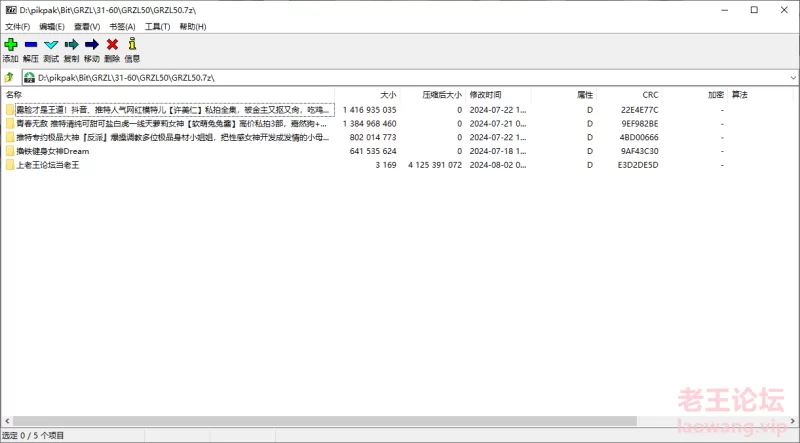The height and width of the screenshot is (443, 800).
Task: Click the date 2024-07-21 cell
Action: point(497,124)
